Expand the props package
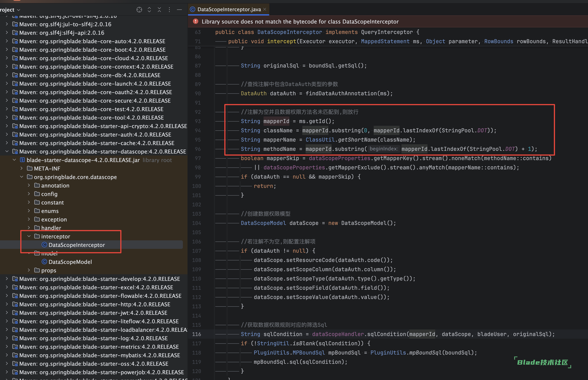 coord(29,270)
